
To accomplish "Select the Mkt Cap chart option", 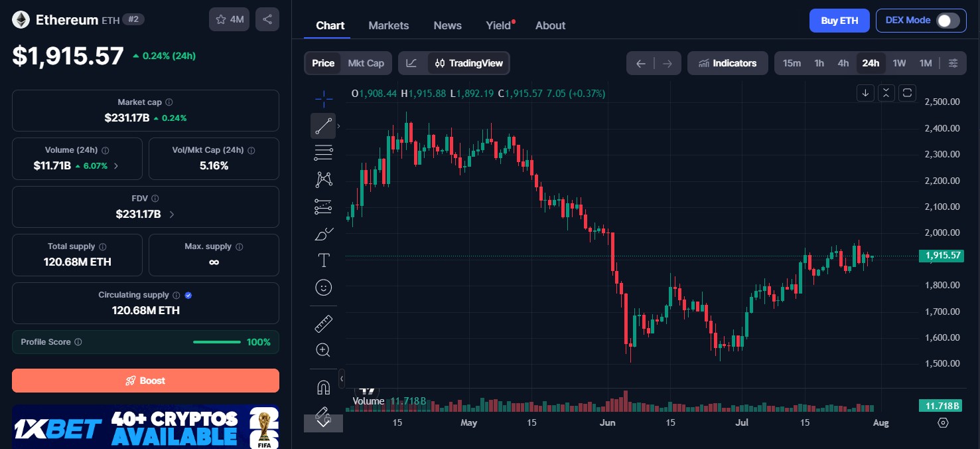I will point(366,63).
